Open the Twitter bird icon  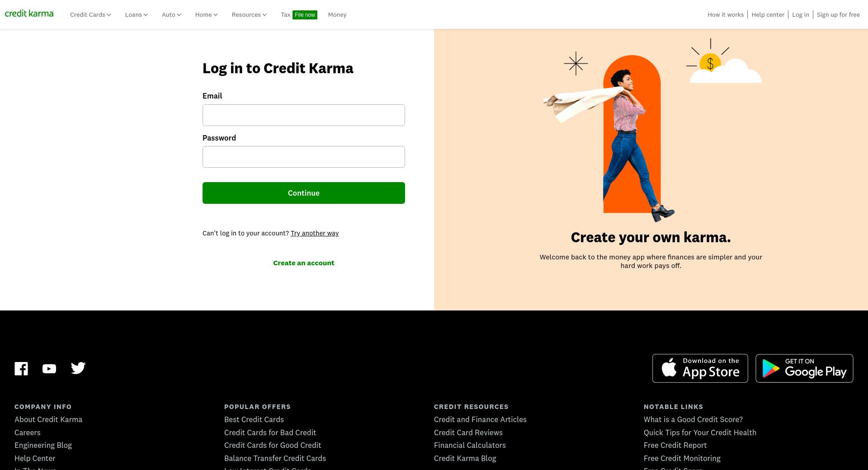[x=78, y=368]
